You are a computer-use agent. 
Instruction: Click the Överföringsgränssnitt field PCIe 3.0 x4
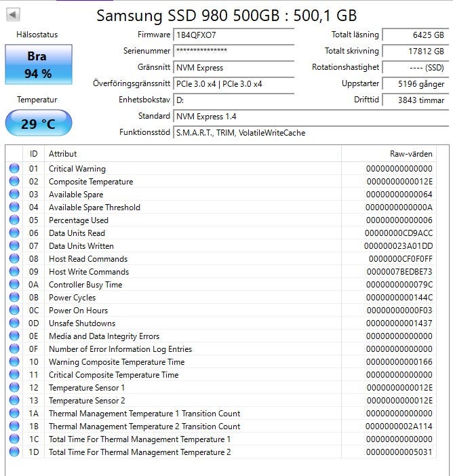click(x=234, y=84)
